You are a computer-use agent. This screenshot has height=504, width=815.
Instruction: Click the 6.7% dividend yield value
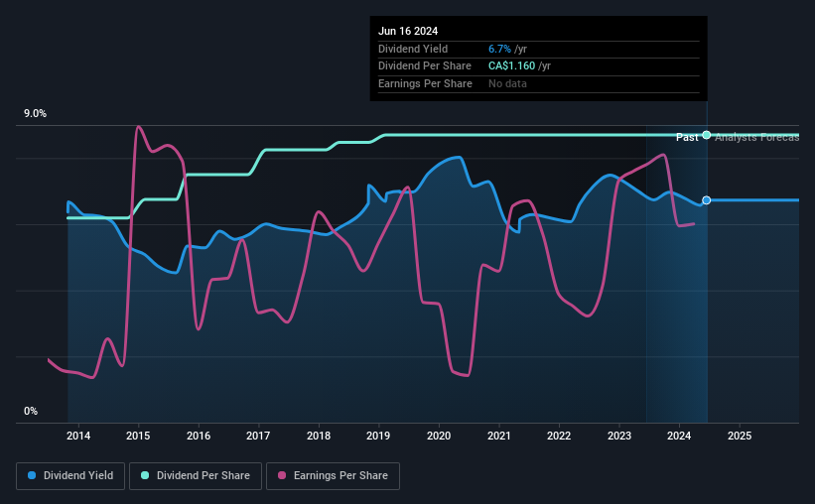click(499, 49)
